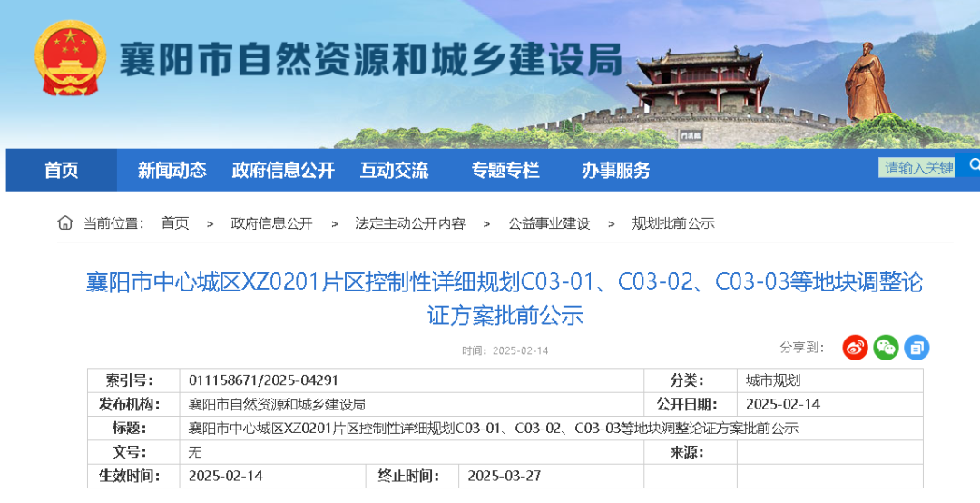Click the home icon beside 当前位置
Image resolution: width=980 pixels, height=503 pixels.
pyautogui.click(x=65, y=222)
